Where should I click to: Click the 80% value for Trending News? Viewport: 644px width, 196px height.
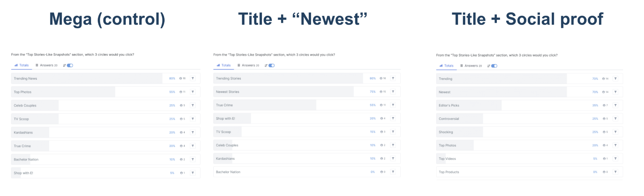(172, 78)
